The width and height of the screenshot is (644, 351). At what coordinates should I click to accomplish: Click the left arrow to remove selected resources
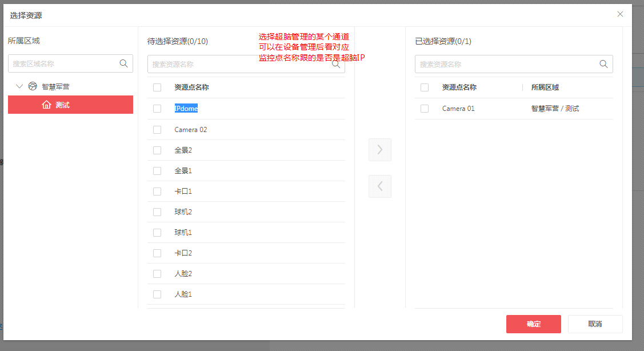click(379, 186)
